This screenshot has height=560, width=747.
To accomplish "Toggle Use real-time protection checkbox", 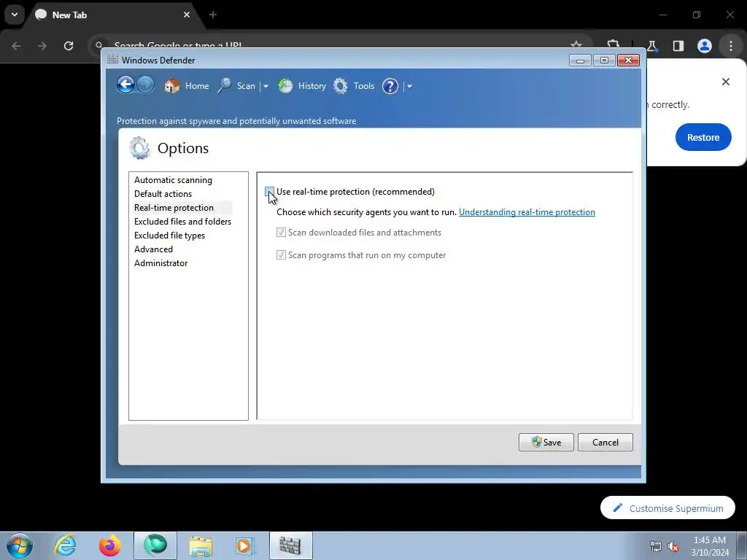I will [x=270, y=192].
